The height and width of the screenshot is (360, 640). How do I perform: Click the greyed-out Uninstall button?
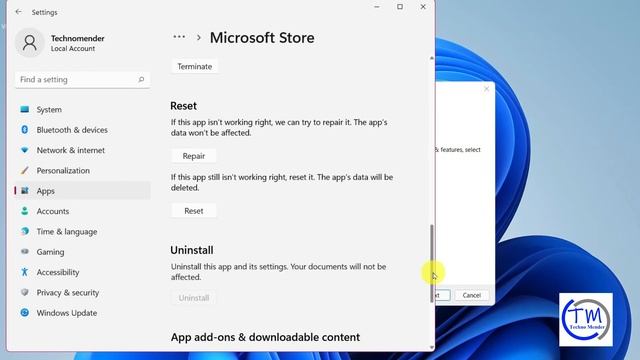click(193, 298)
